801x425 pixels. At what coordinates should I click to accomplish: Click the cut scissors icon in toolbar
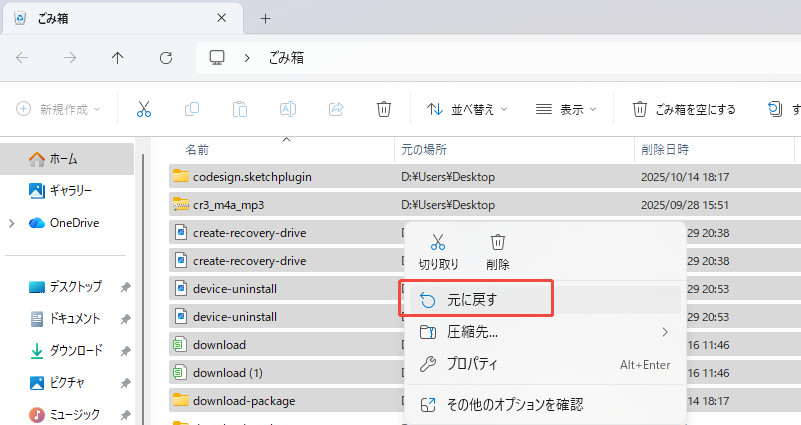point(144,110)
